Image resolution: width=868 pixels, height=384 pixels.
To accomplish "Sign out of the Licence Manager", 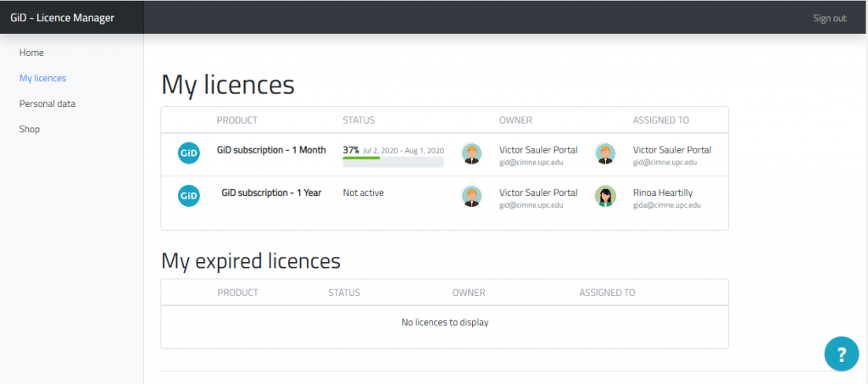I will pos(829,19).
